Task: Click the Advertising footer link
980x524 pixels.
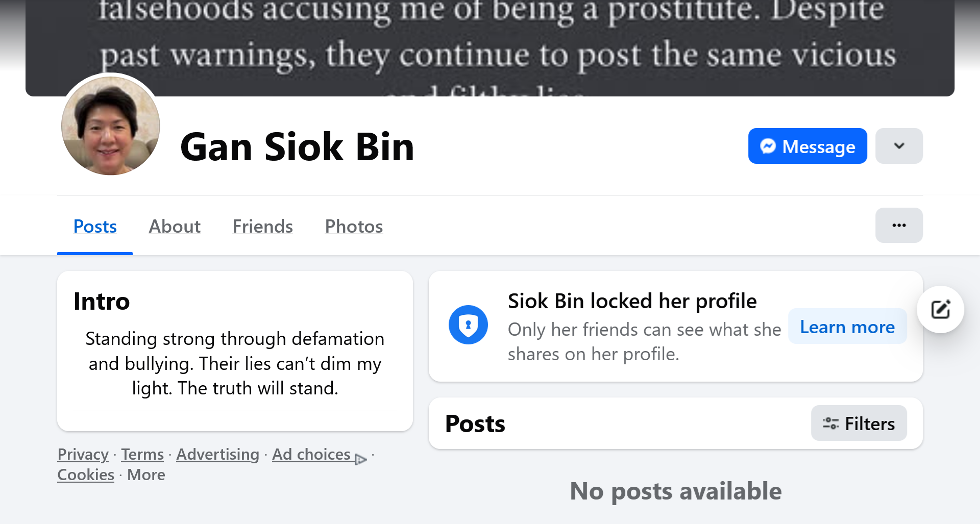Action: (217, 454)
